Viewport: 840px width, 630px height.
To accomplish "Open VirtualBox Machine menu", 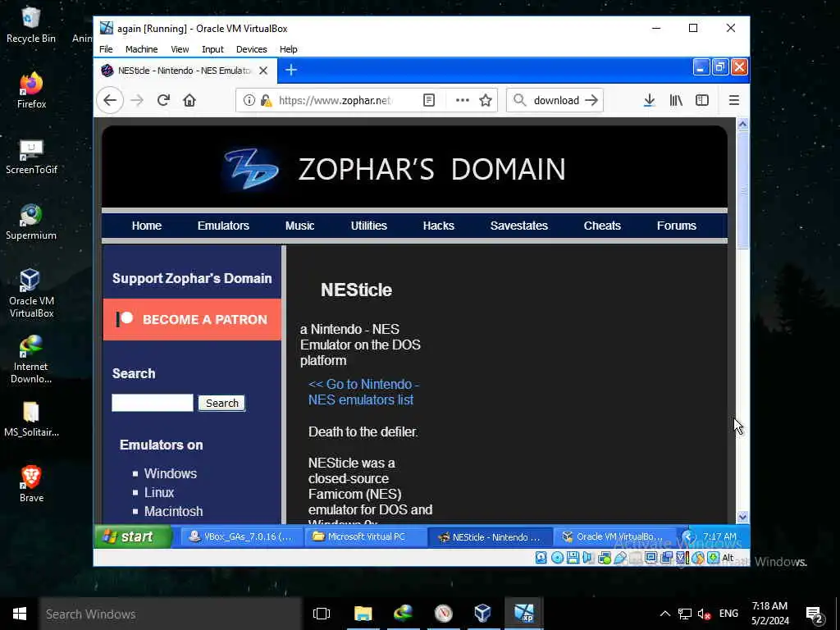I will coord(141,49).
